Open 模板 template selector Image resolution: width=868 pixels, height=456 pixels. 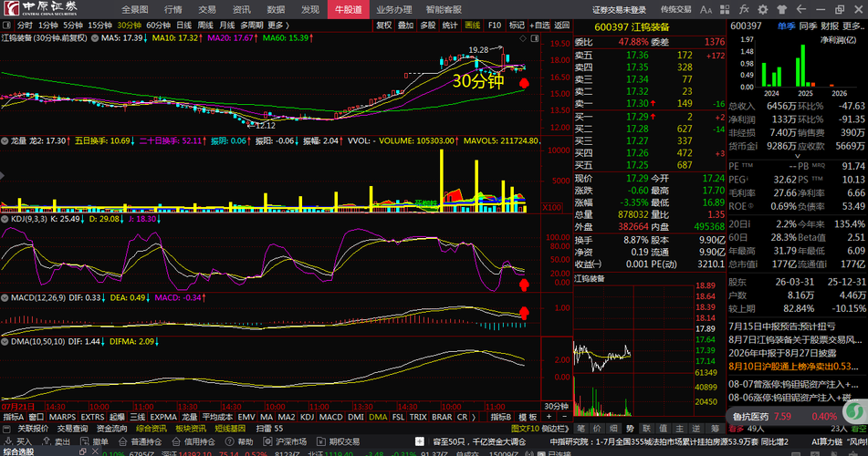click(528, 417)
